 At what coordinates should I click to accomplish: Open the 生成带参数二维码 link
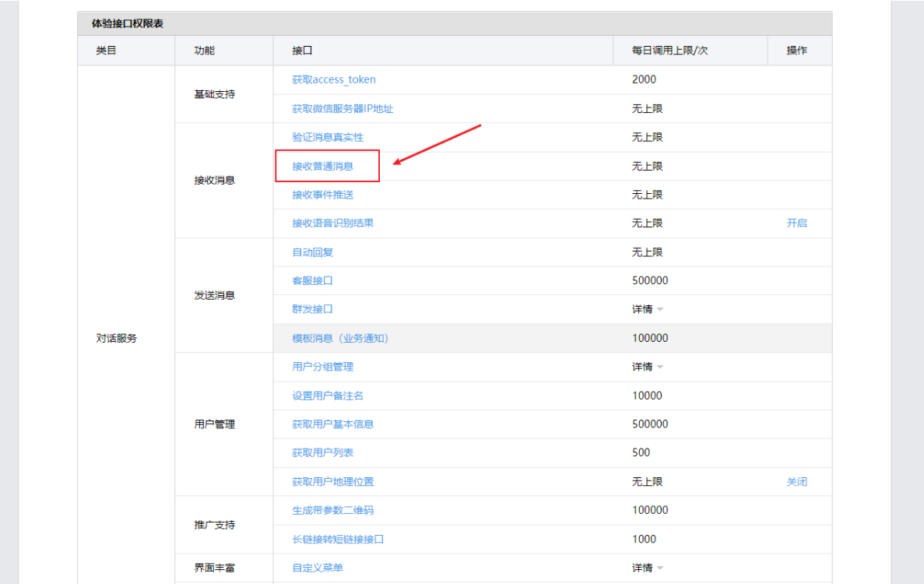(x=332, y=510)
